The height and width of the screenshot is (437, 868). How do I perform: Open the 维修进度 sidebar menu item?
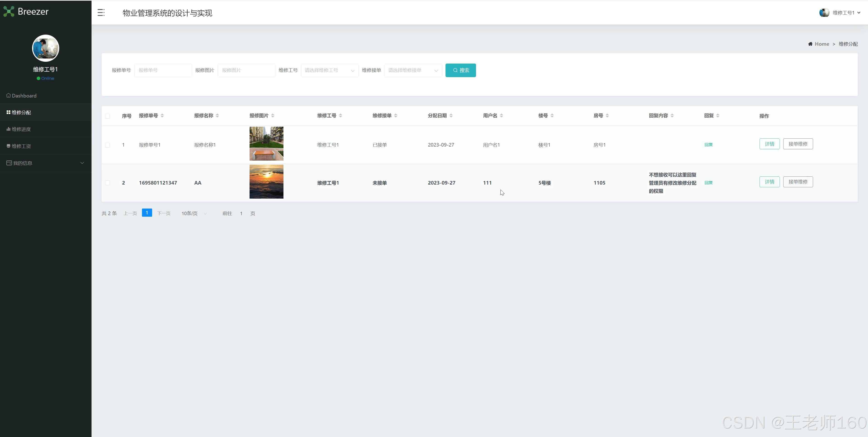(21, 129)
